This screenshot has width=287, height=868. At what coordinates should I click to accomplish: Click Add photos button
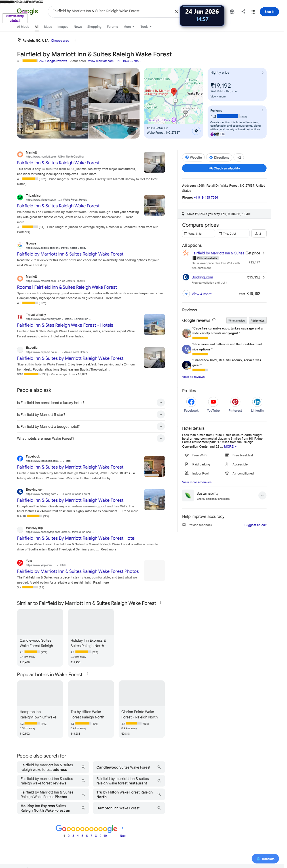point(257,320)
